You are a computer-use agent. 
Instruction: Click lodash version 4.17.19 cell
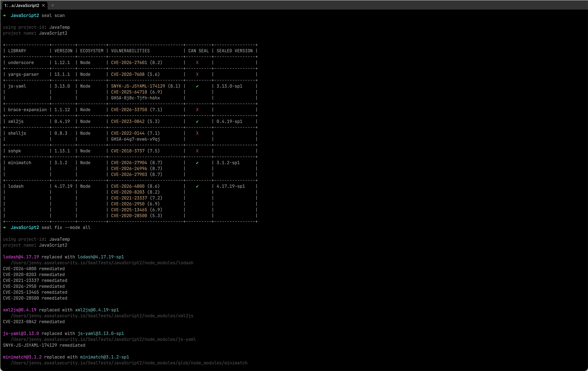coord(63,186)
